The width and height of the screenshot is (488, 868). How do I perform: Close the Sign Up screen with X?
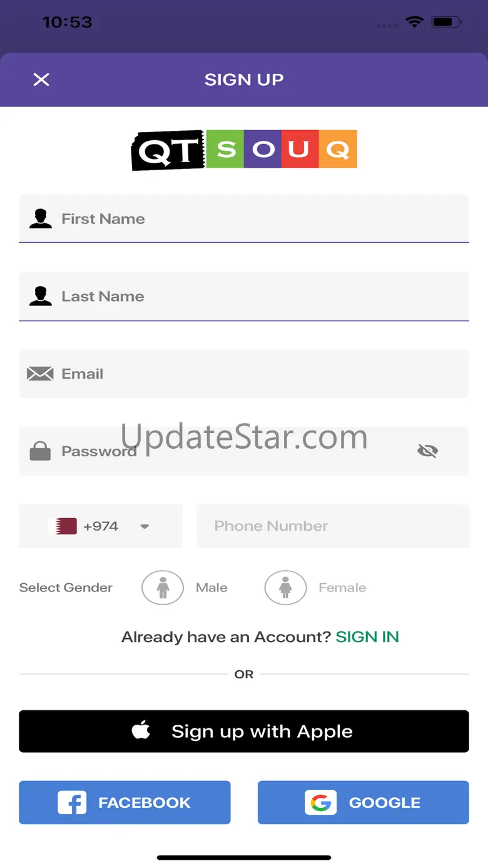click(x=41, y=79)
